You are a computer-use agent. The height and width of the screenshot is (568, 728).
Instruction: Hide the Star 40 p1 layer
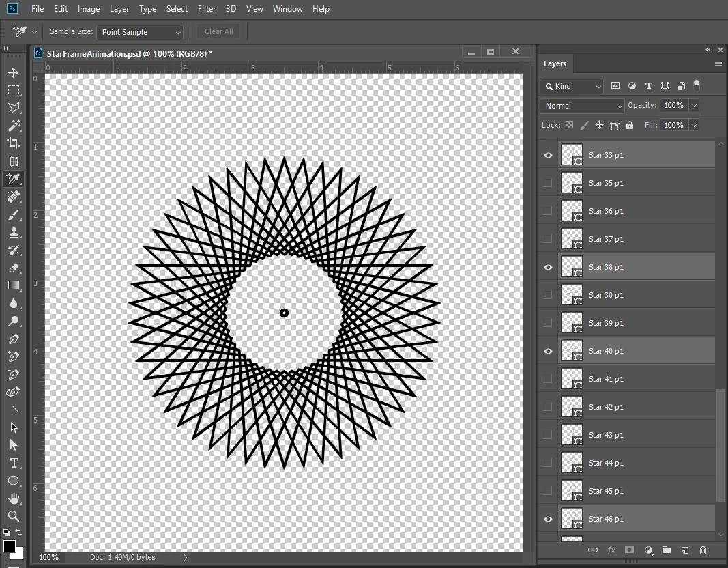[x=548, y=351]
